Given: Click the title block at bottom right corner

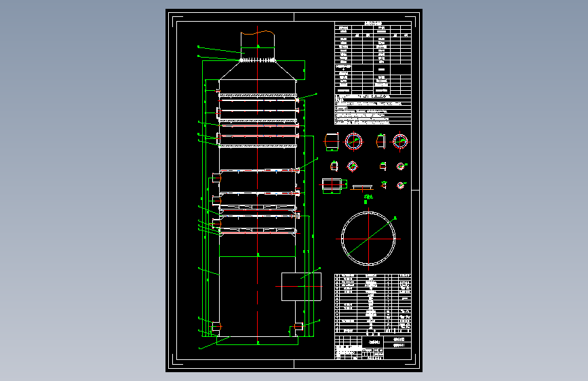Looking at the screenshot, I should pyautogui.click(x=373, y=348).
